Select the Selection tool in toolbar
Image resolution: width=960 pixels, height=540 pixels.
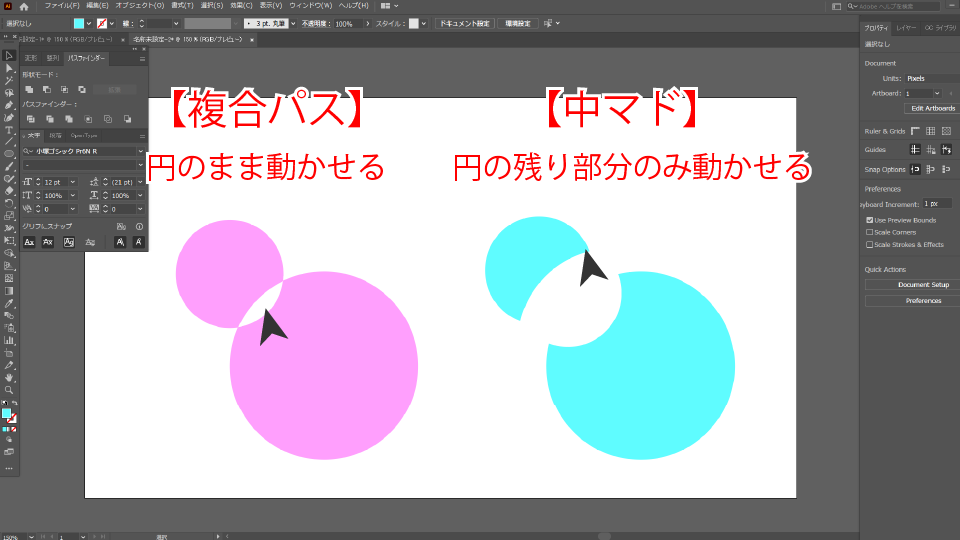[x=9, y=56]
